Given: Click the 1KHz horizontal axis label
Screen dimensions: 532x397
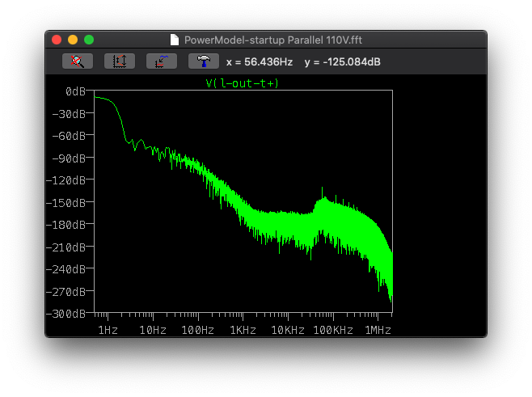Looking at the screenshot, I should pos(243,330).
